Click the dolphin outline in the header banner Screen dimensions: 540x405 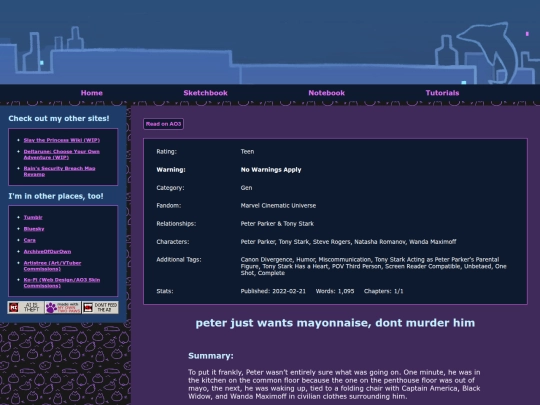[487, 52]
